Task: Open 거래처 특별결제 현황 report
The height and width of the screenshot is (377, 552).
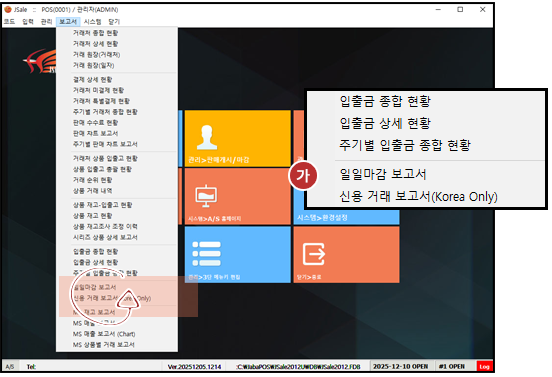Action: [101, 101]
